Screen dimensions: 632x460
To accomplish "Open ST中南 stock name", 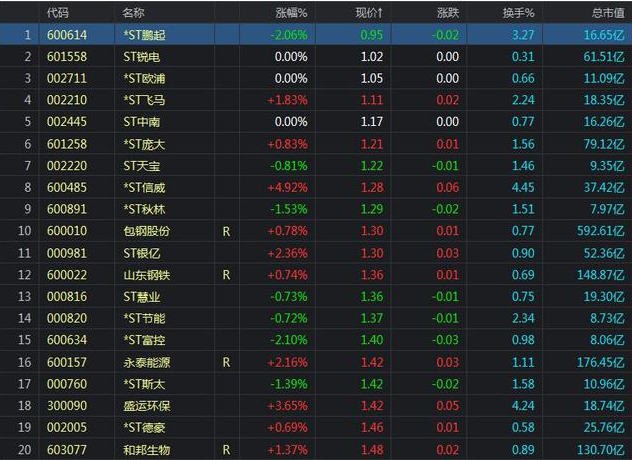I will pos(142,122).
